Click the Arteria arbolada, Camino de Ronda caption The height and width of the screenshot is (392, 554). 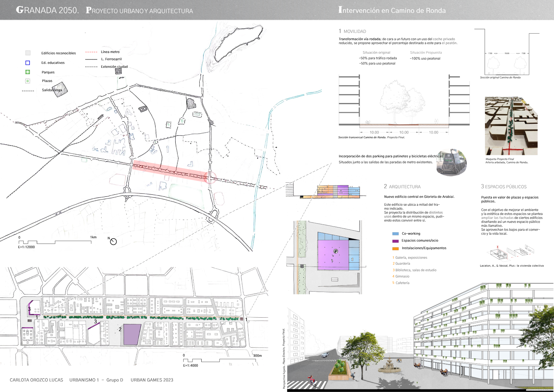pos(507,162)
